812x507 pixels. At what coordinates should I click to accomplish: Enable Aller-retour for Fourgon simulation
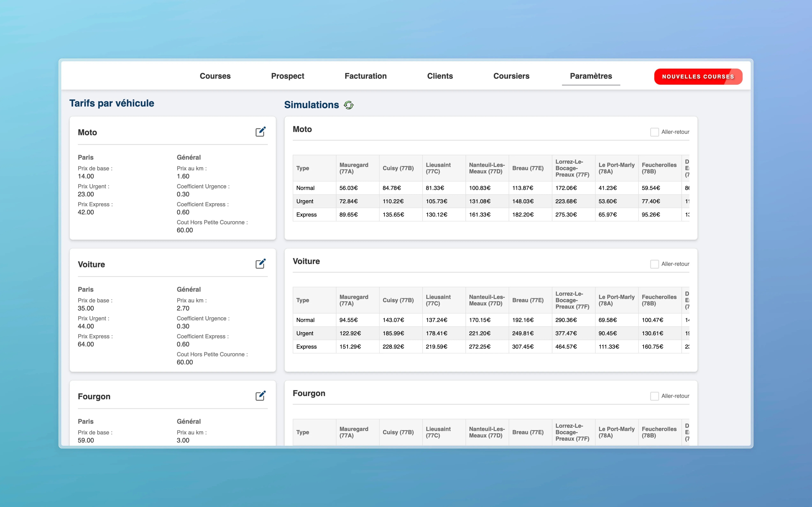[x=654, y=396]
